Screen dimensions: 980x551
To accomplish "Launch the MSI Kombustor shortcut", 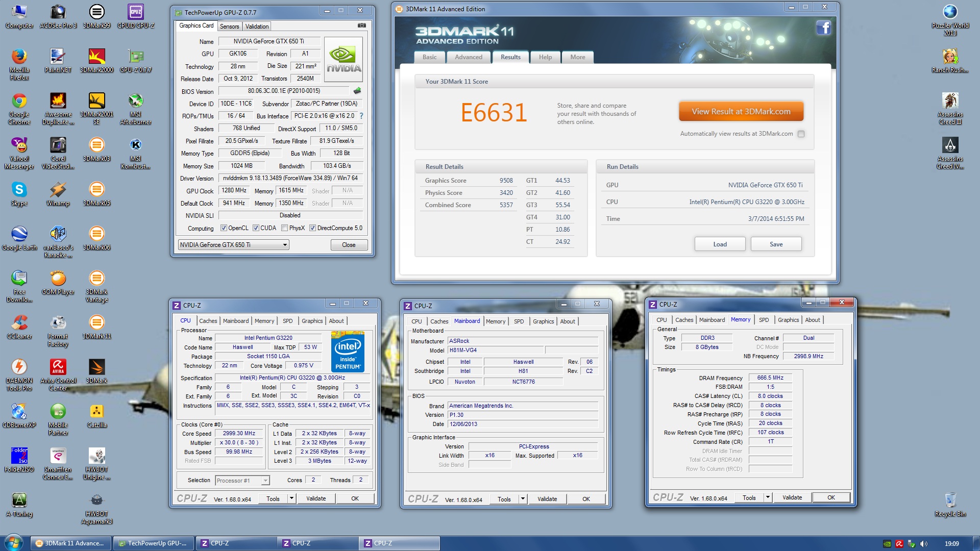I will point(135,153).
